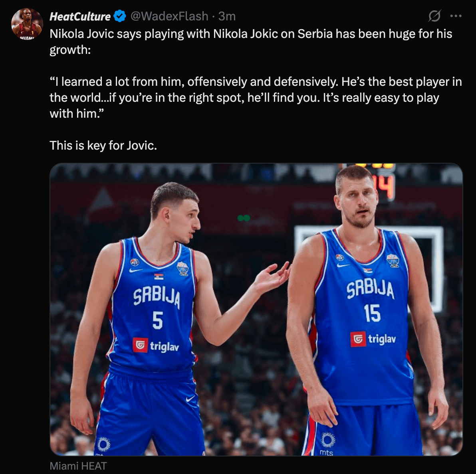
Task: Click the HeatCulture display name
Action: point(80,16)
